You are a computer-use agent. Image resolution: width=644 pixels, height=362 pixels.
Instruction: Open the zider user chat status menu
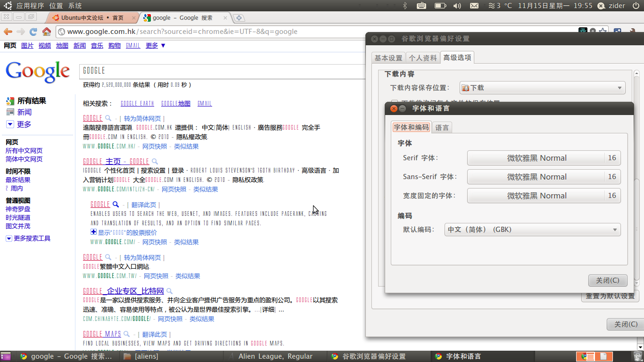click(x=611, y=6)
